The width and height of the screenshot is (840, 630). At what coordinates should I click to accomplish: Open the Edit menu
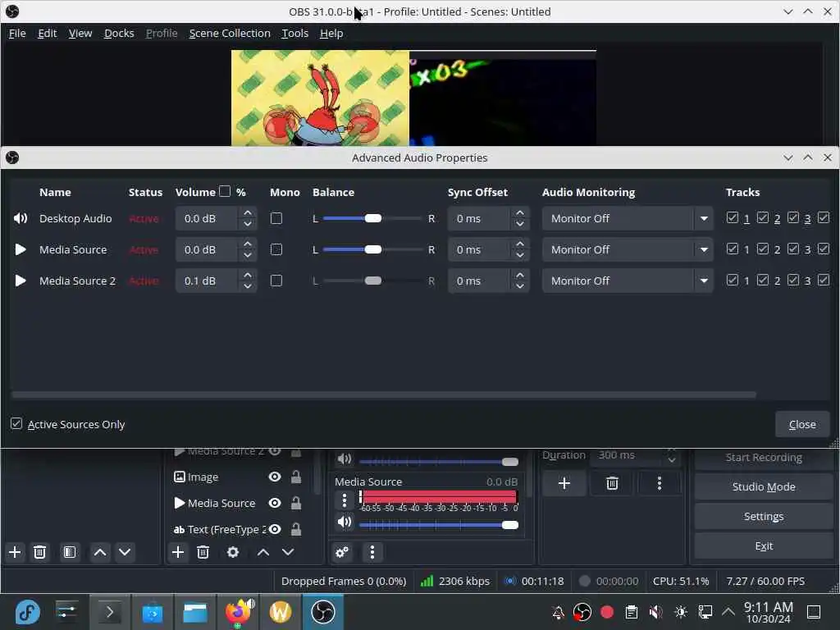(47, 33)
